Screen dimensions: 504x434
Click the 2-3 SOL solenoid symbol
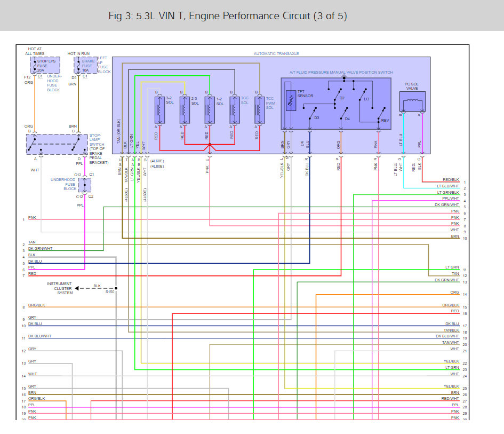click(x=183, y=109)
